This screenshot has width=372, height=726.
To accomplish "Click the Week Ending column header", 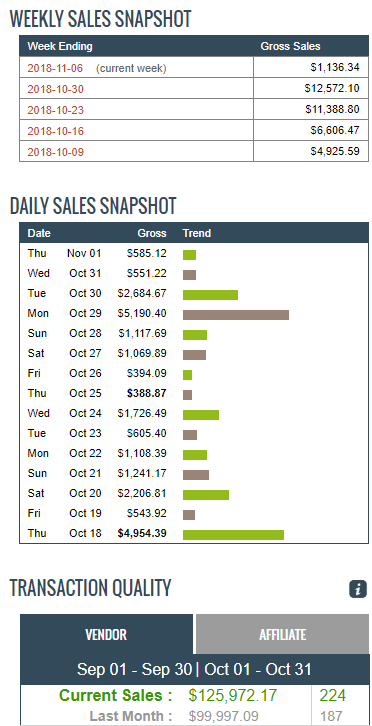I will 60,46.
